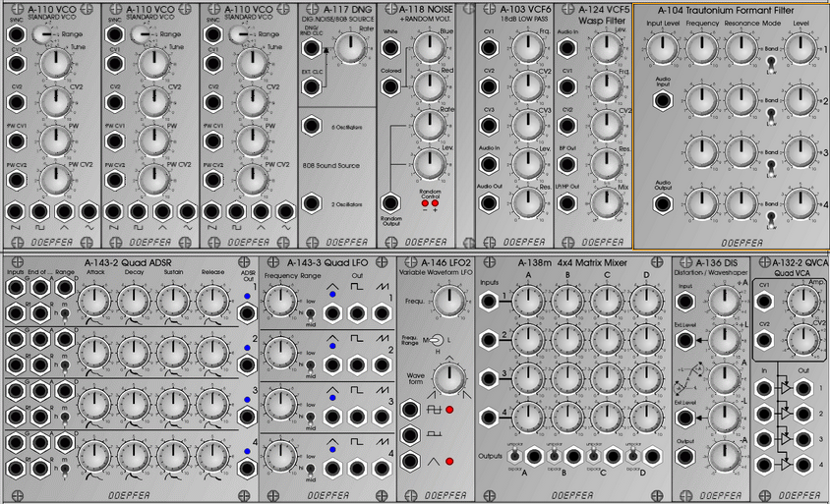Click the A-117 EXT. CLK jack

(x=311, y=86)
